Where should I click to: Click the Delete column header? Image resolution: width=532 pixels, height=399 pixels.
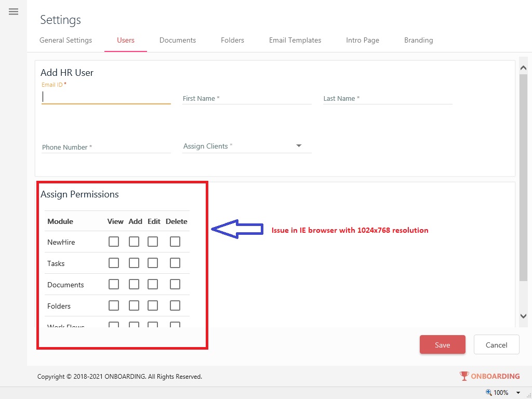(x=177, y=221)
